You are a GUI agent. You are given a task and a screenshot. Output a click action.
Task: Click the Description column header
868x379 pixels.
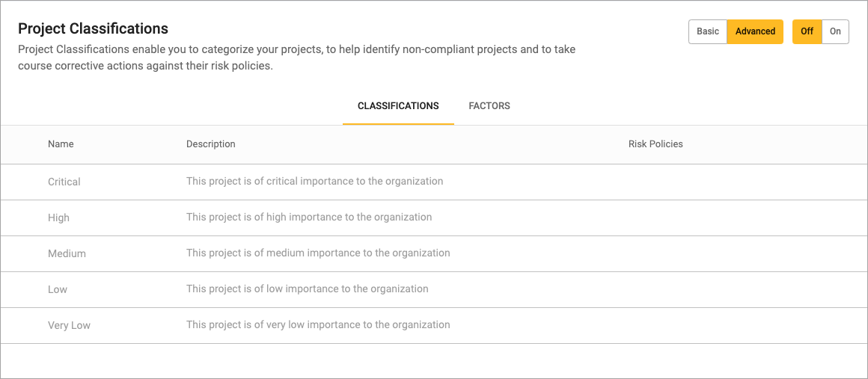[210, 144]
